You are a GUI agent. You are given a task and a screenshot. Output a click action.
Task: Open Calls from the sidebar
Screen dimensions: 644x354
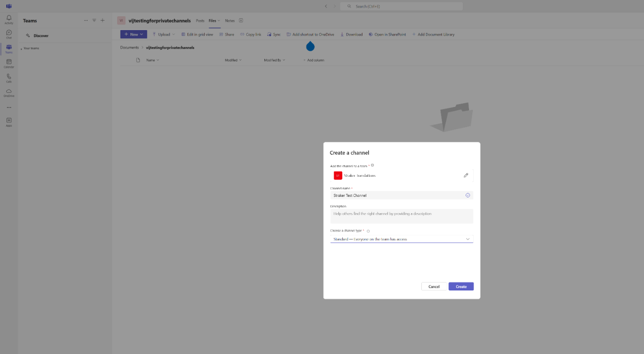pyautogui.click(x=9, y=78)
